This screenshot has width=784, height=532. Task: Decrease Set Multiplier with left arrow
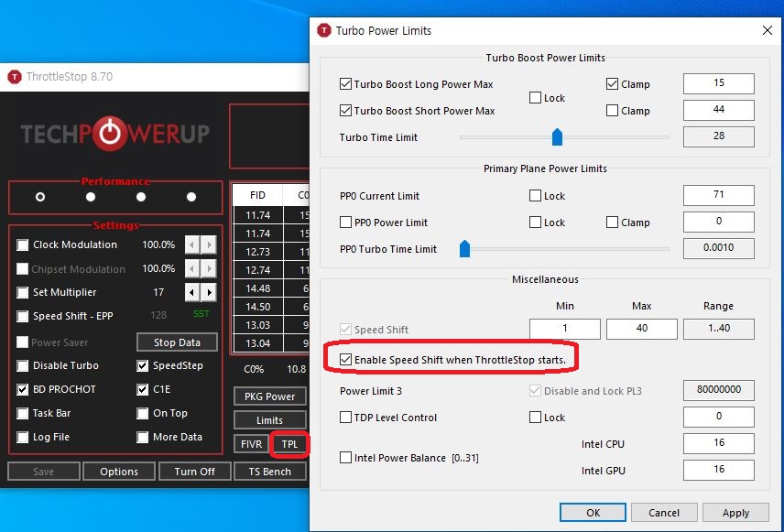click(192, 292)
